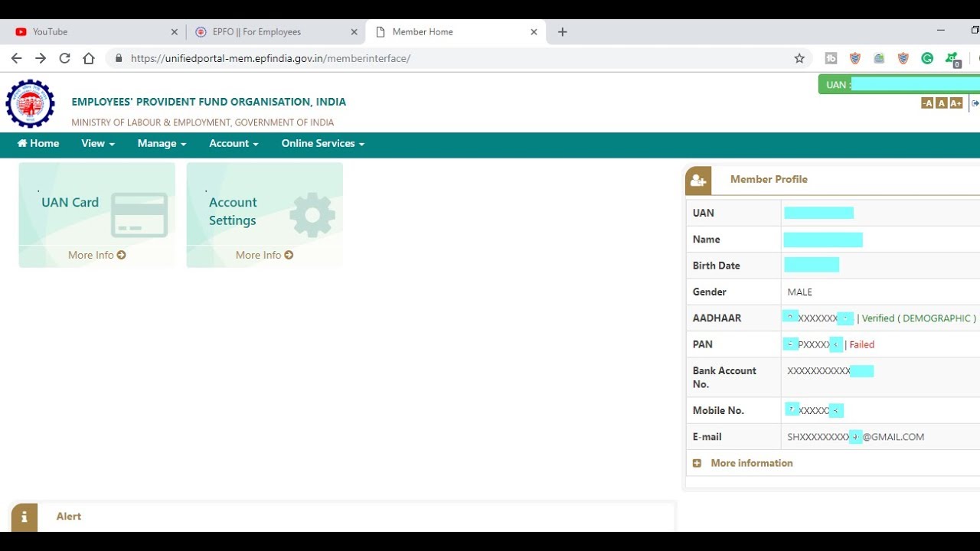
Task: Click the Alert panel heading
Action: coord(68,517)
